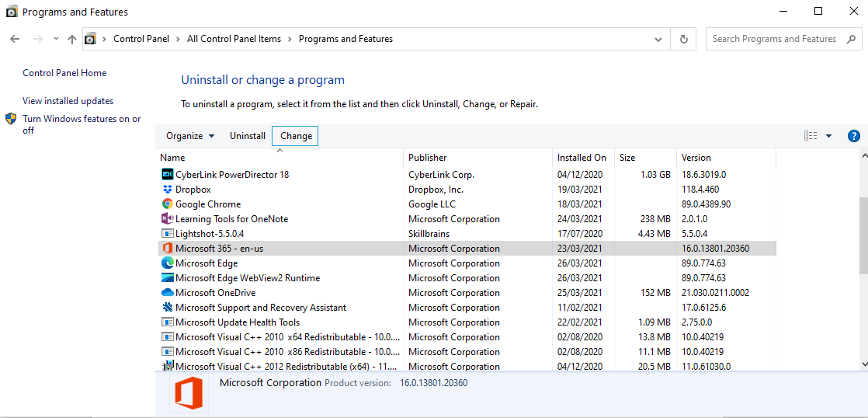868x418 pixels.
Task: Open the view options dropdown arrow
Action: coord(828,136)
